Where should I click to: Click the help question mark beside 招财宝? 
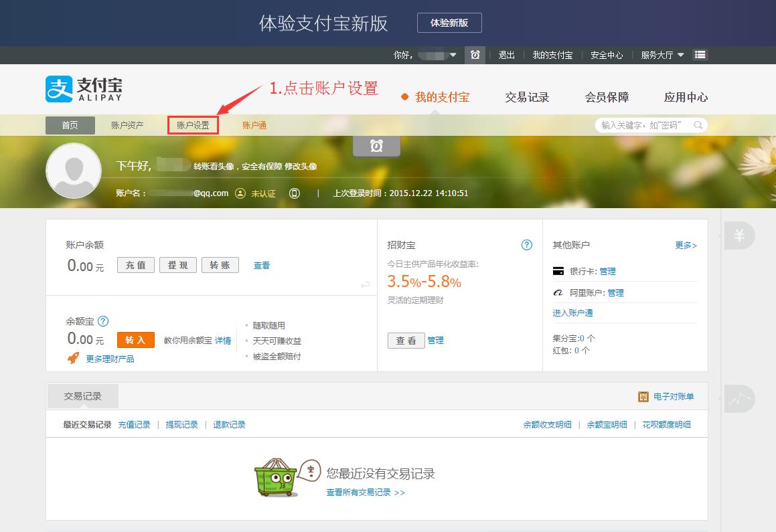click(527, 245)
